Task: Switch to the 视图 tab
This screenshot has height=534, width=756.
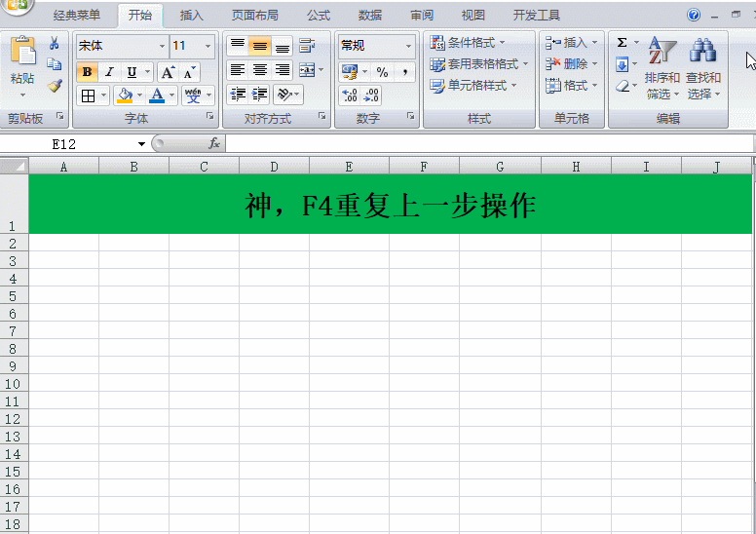Action: click(x=472, y=16)
